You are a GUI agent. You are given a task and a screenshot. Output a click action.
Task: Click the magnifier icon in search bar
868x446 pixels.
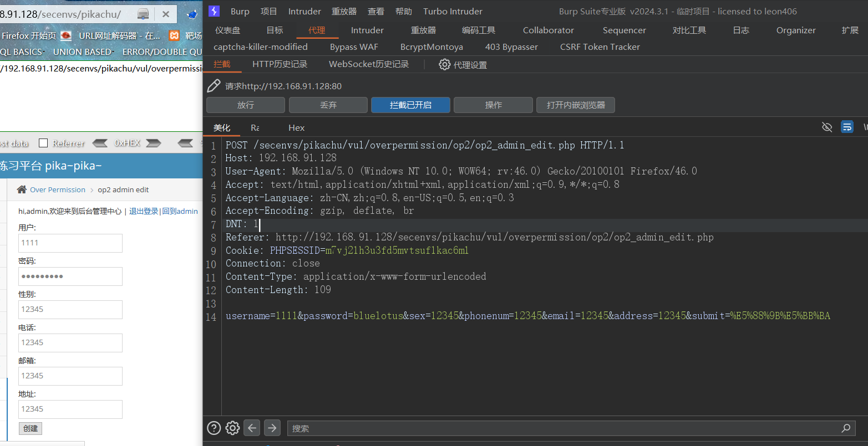846,428
